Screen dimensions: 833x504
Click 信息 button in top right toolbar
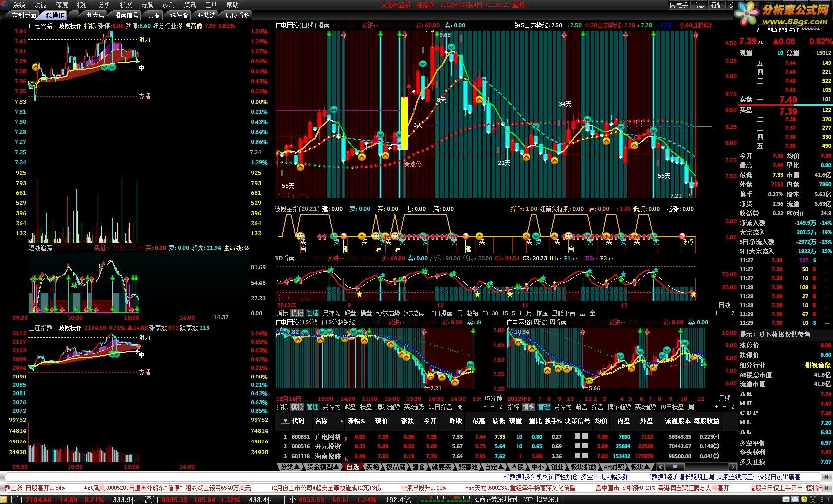698,5
